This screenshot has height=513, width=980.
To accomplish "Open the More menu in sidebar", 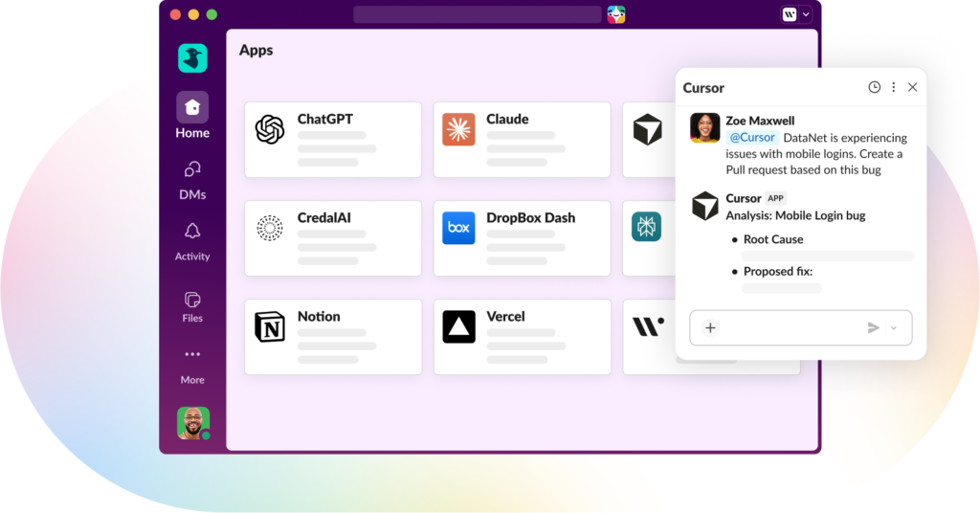I will click(192, 367).
